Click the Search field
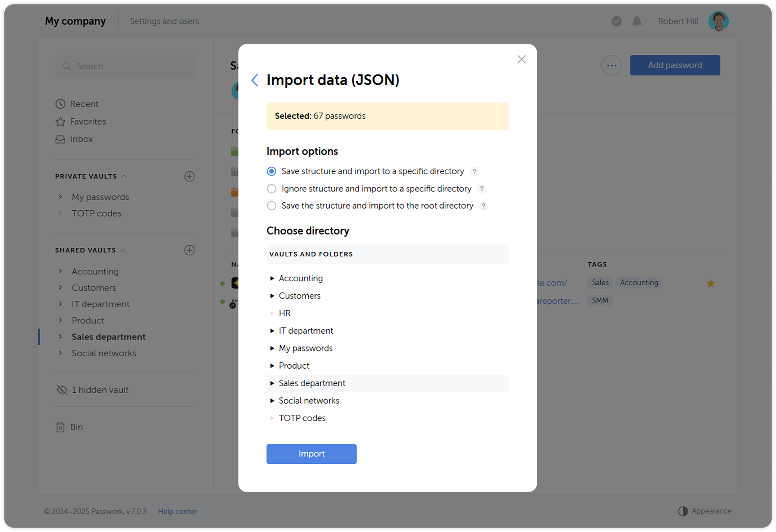 tap(125, 66)
